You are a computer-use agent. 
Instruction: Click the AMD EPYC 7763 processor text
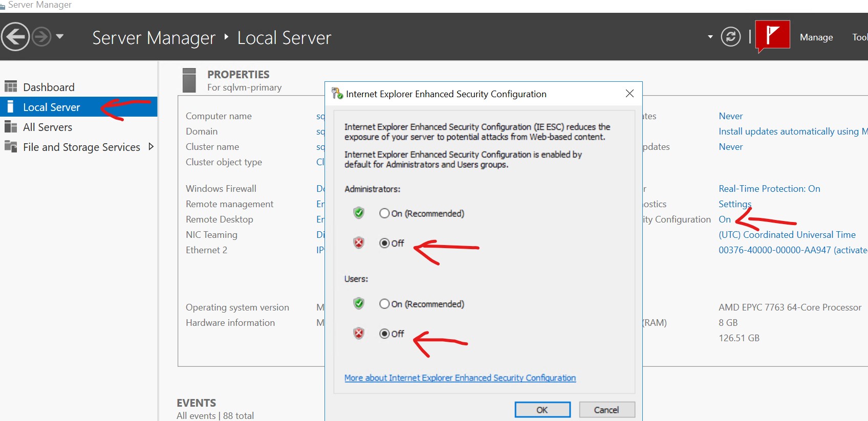[x=790, y=307]
